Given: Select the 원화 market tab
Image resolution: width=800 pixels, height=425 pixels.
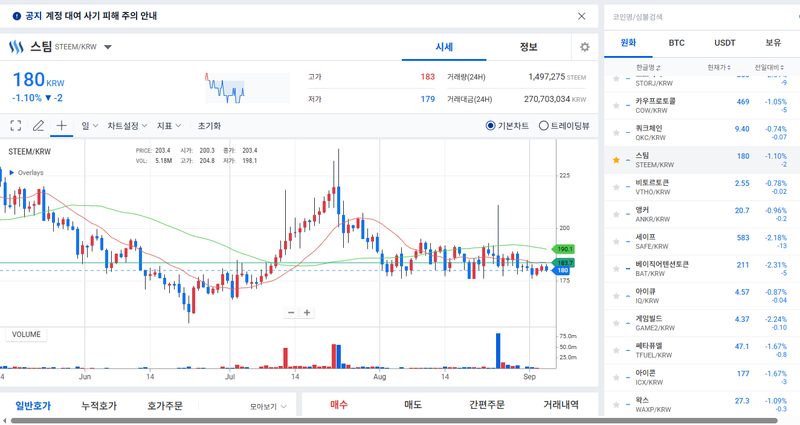Looking at the screenshot, I should click(628, 43).
